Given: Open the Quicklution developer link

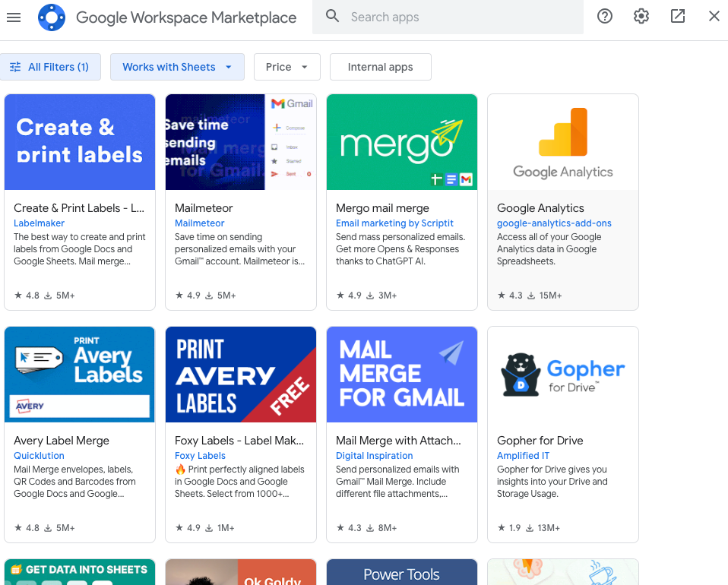Looking at the screenshot, I should [x=39, y=456].
